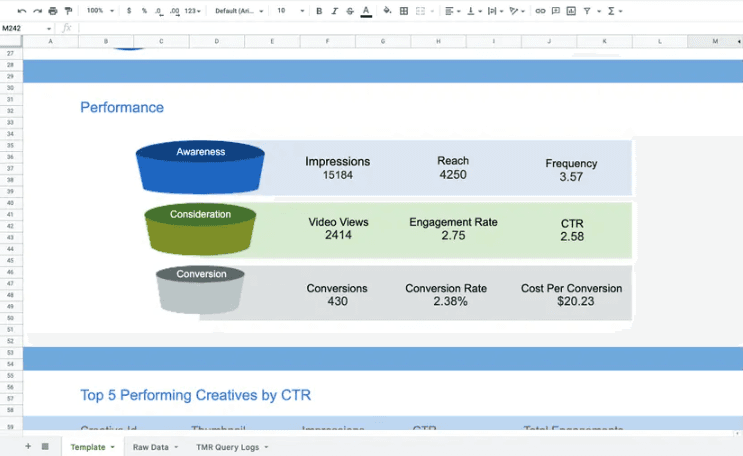
Task: Open the text rotation dropdown
Action: click(516, 11)
